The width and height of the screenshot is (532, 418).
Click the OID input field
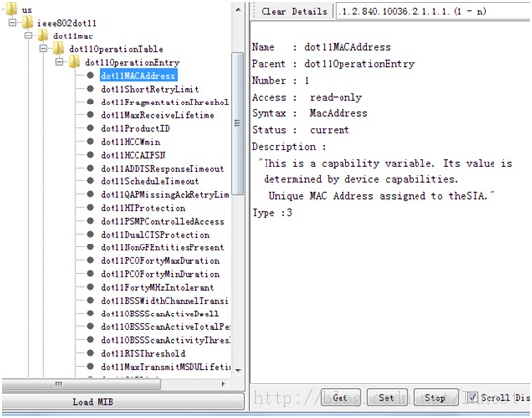[x=432, y=11]
